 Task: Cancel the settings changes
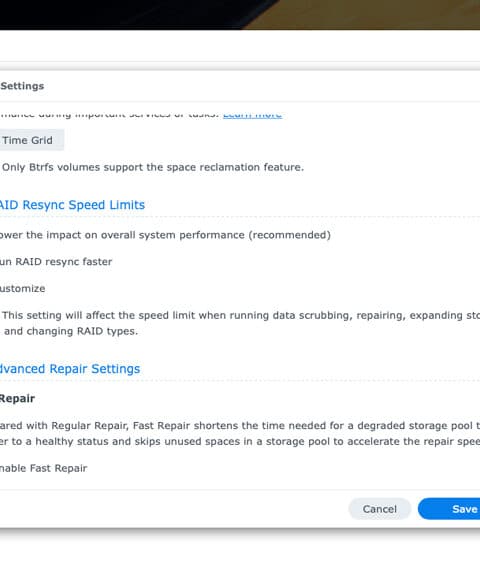[379, 509]
